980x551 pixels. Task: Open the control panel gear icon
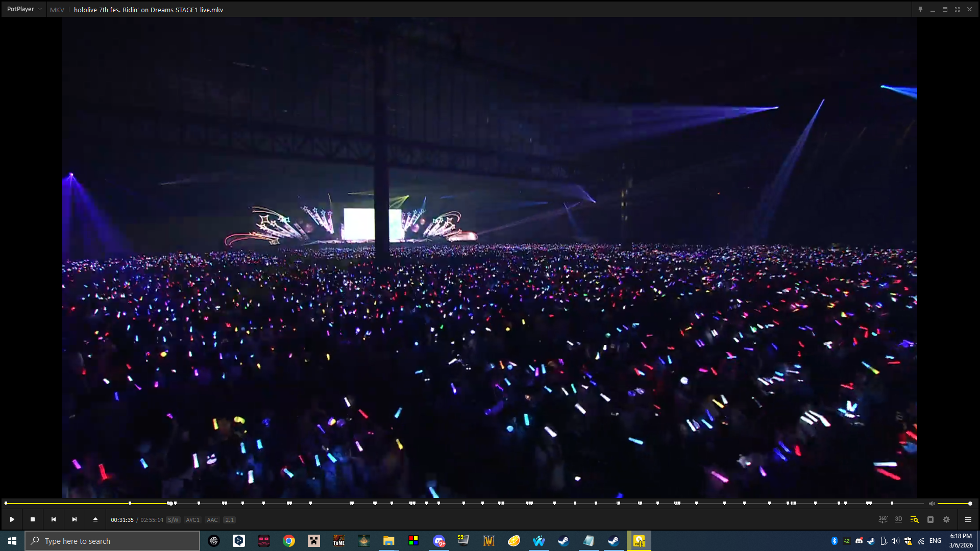point(946,519)
